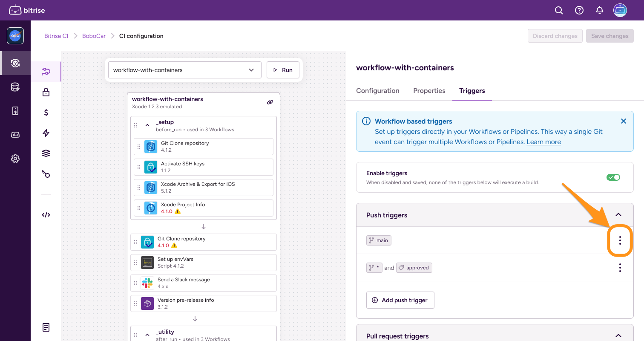The height and width of the screenshot is (341, 644).
Task: Open Stacks layers icon
Action: [x=46, y=153]
